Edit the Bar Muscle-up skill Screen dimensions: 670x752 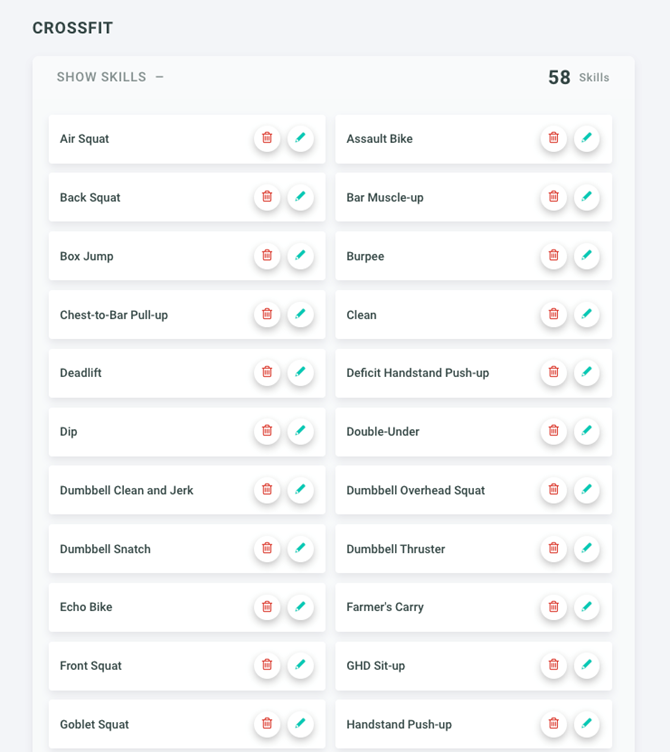pos(587,197)
